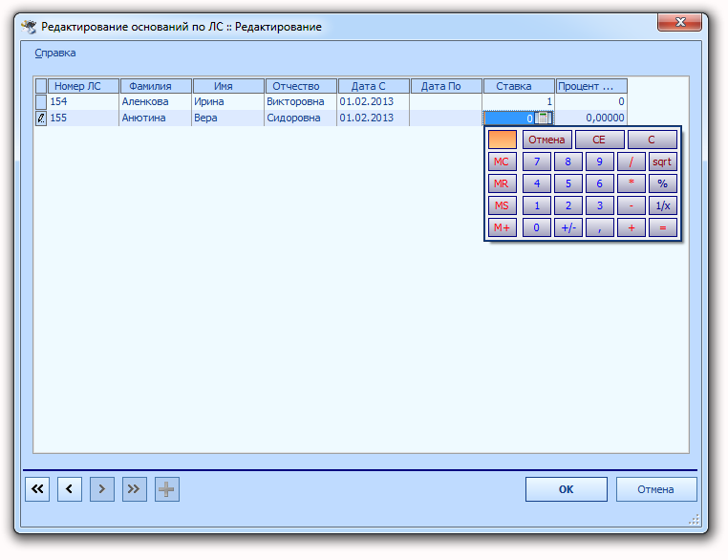Click calculator digit 7
This screenshot has height=560, width=728.
[537, 162]
